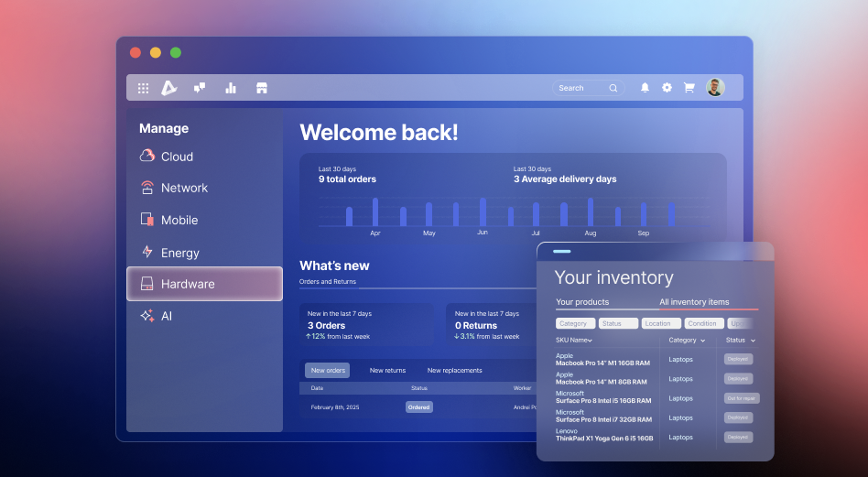This screenshot has width=868, height=477.
Task: Open the notifications bell
Action: [645, 88]
